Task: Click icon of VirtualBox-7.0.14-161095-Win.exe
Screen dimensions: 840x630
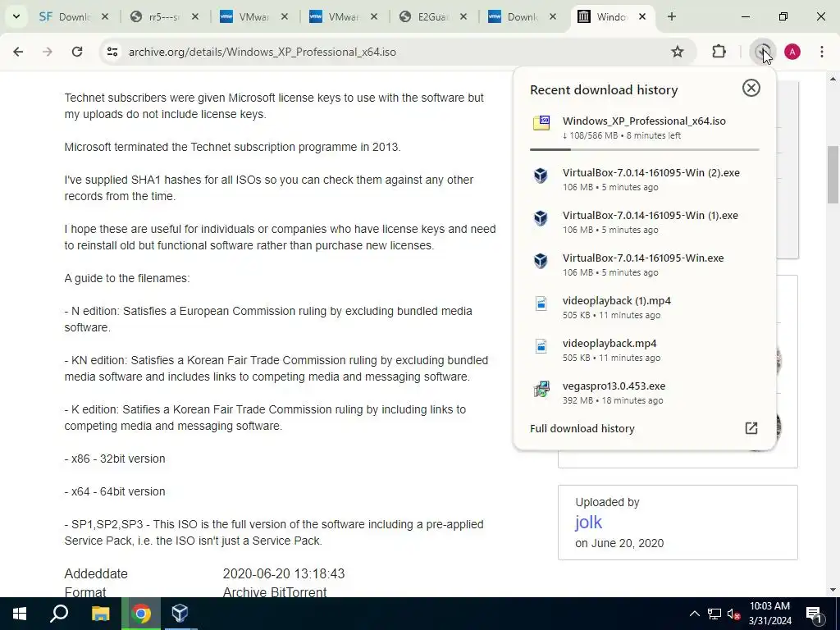Action: coord(541,261)
